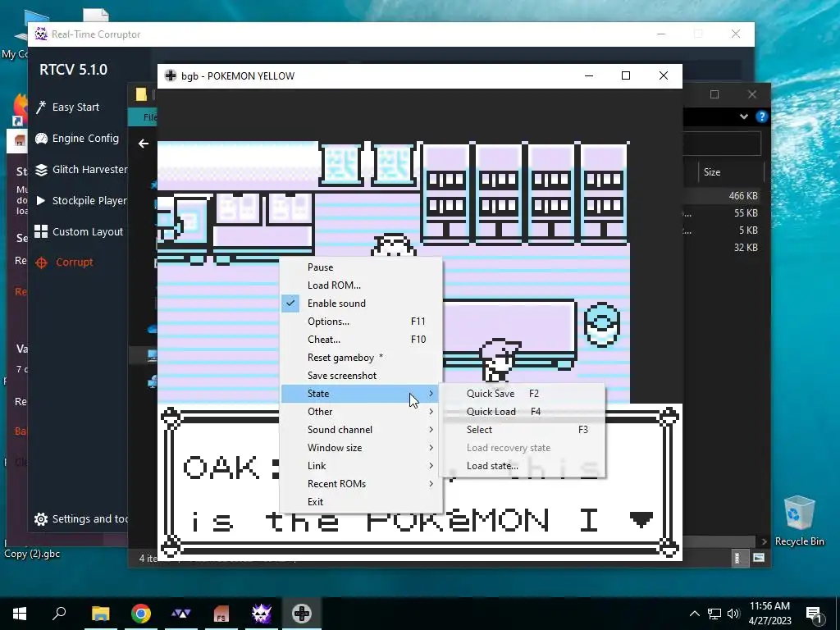Select the Copy (2).gbc desktop file
Viewport: 840px width, 630px height.
point(32,554)
